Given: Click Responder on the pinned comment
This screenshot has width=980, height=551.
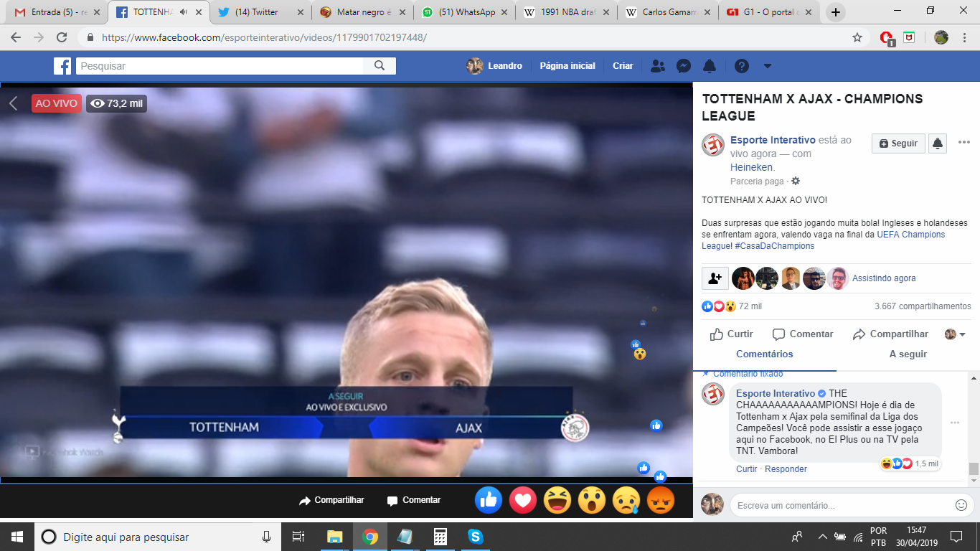Looking at the screenshot, I should pos(786,469).
